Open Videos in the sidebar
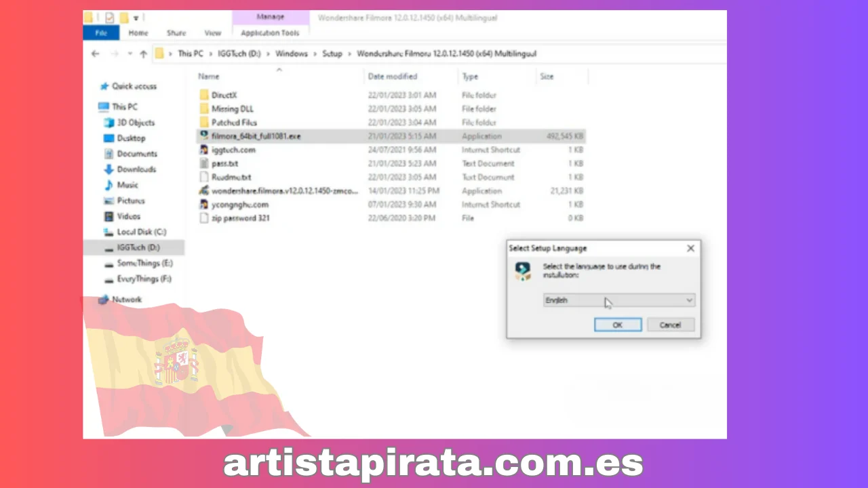The height and width of the screenshot is (488, 868). [122, 216]
